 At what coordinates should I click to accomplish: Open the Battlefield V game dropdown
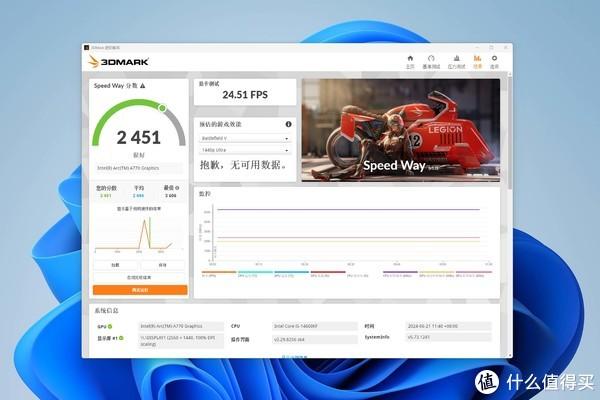[245, 138]
